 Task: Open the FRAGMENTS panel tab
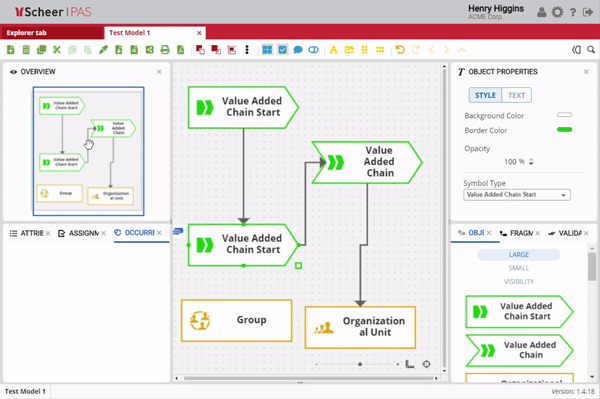(x=517, y=233)
